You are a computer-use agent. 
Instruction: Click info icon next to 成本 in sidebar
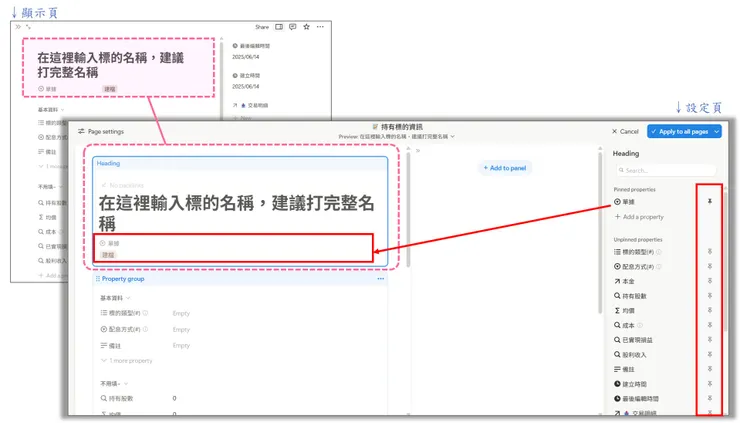click(640, 325)
